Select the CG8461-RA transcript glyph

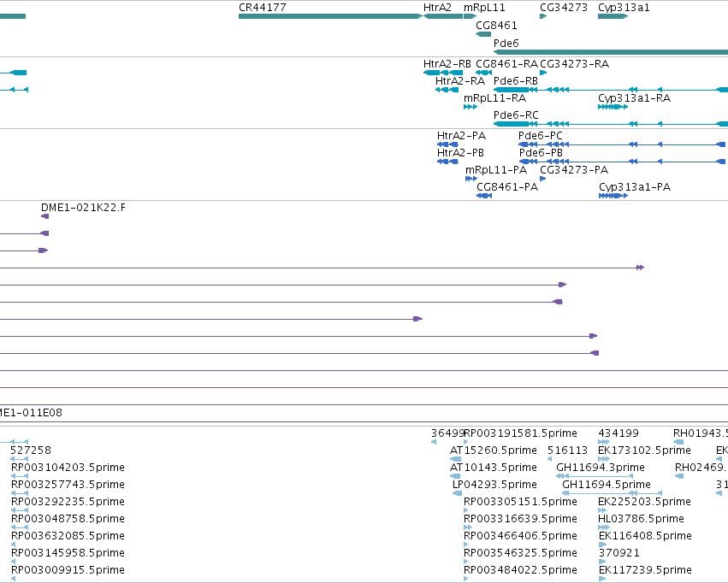(483, 73)
